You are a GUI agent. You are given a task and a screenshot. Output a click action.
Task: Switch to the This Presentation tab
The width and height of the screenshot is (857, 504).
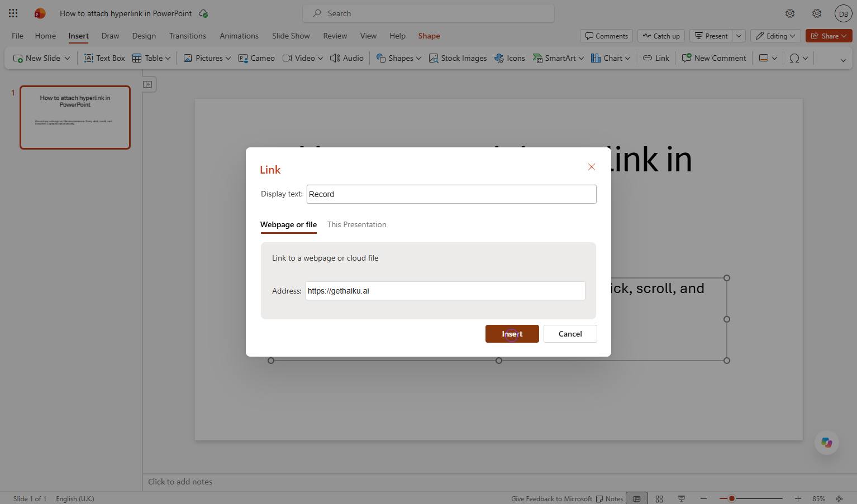click(x=356, y=224)
